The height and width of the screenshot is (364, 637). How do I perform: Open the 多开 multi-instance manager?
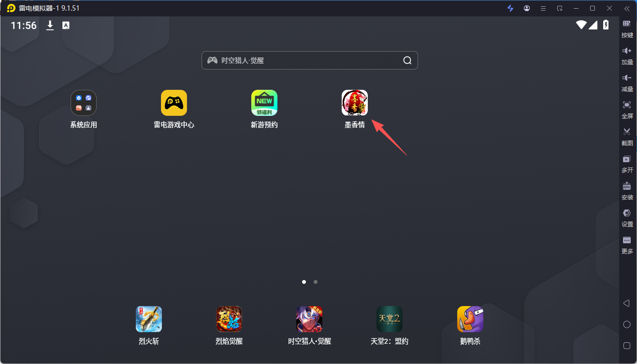point(627,164)
